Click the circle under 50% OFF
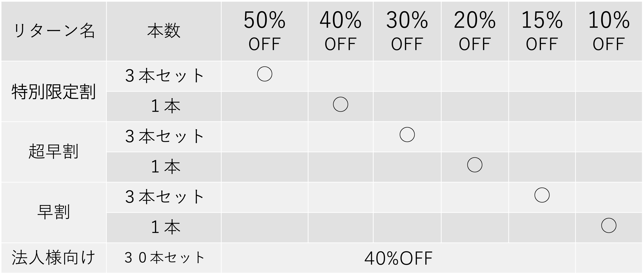 pos(264,74)
